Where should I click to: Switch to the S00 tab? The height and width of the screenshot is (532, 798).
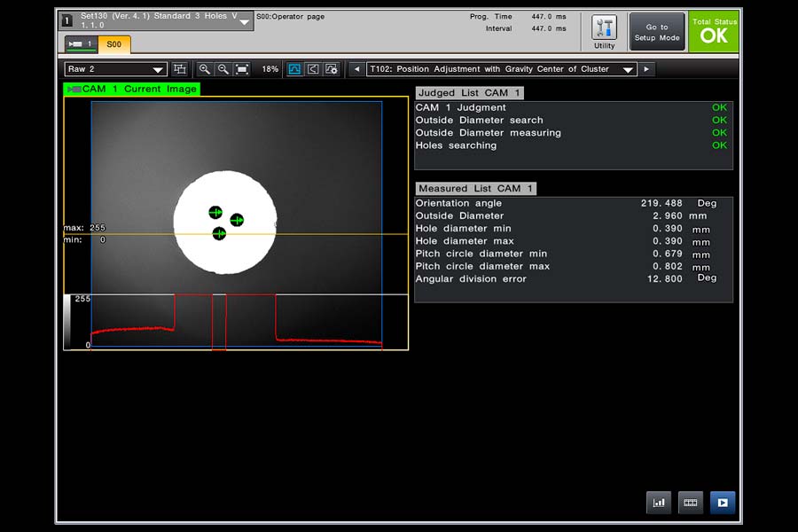point(113,44)
